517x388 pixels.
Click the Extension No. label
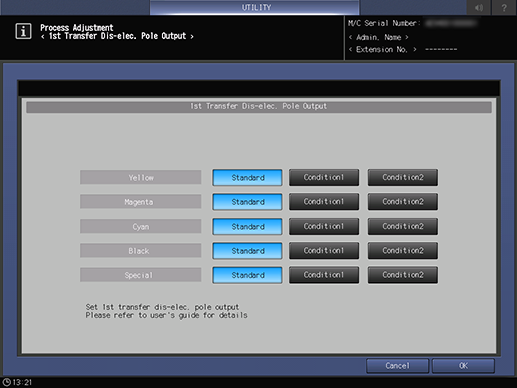382,50
